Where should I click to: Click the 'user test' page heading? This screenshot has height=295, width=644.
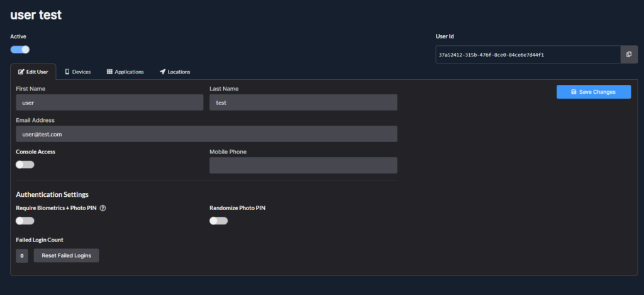coord(36,15)
